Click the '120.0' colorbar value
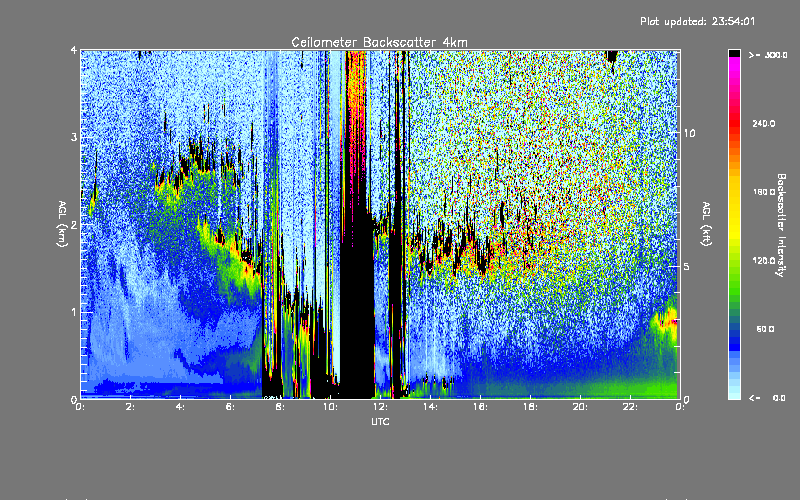 click(x=764, y=261)
